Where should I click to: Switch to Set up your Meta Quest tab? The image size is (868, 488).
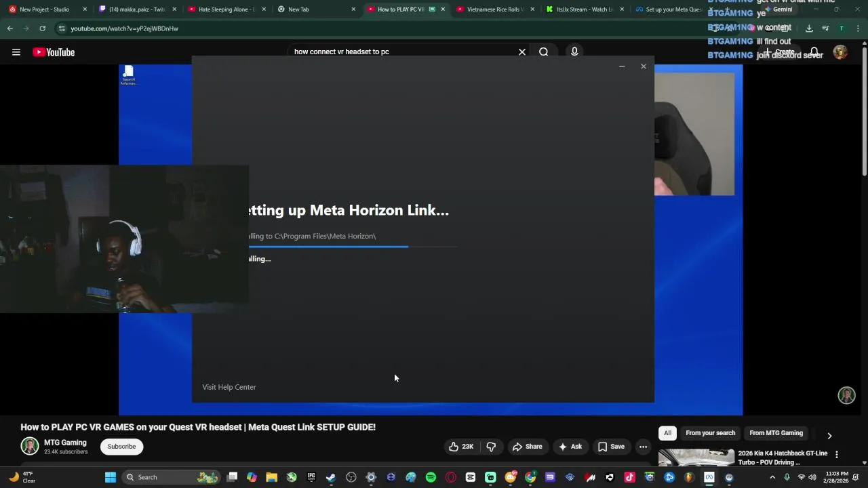pyautogui.click(x=672, y=9)
